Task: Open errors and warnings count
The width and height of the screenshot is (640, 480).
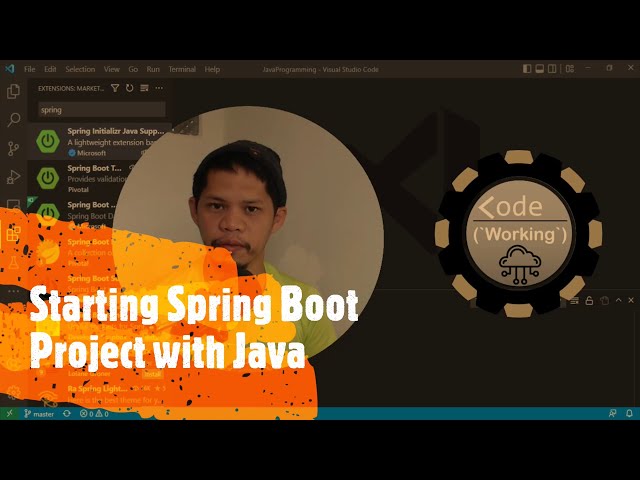Action: tap(94, 414)
